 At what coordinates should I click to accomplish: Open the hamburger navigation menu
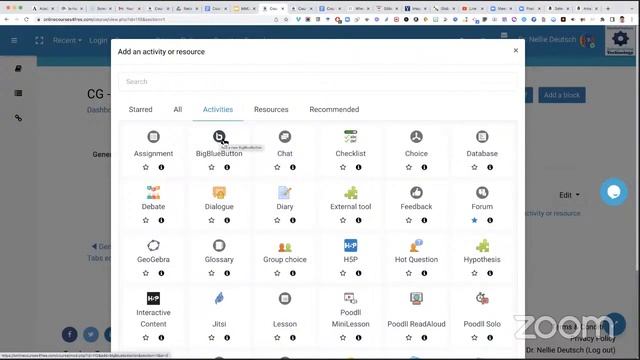pos(14,40)
